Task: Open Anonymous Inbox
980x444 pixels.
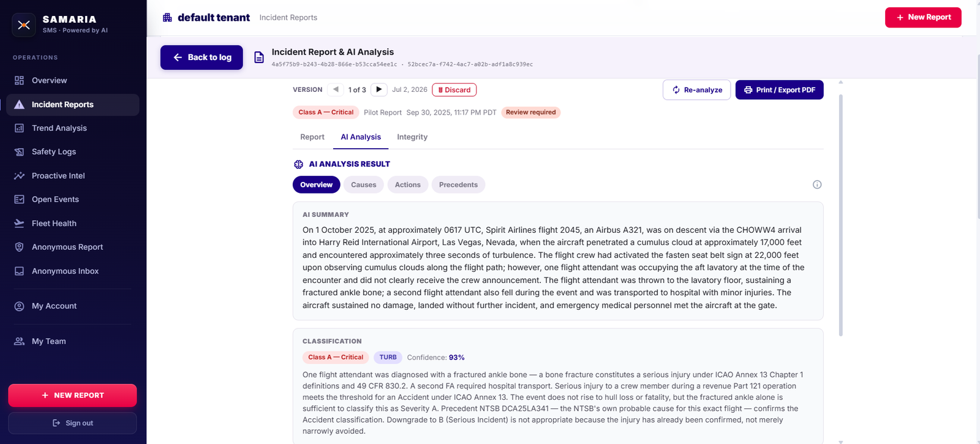Action: point(73,271)
